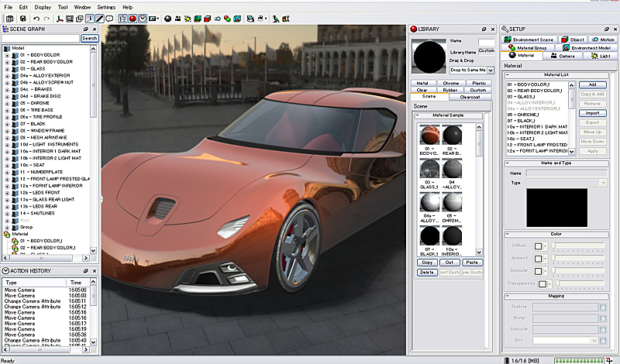Collapse the Name and Type section

pos(508,163)
